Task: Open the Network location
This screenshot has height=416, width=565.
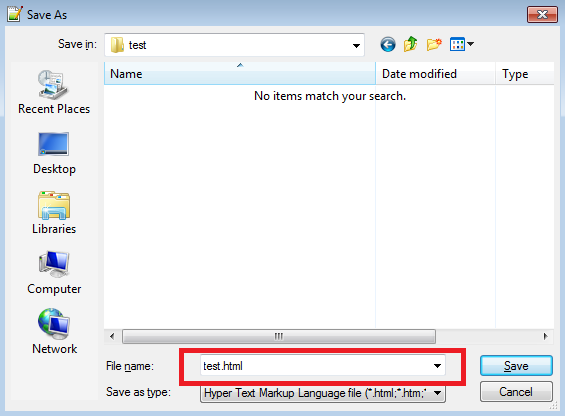Action: click(x=54, y=332)
